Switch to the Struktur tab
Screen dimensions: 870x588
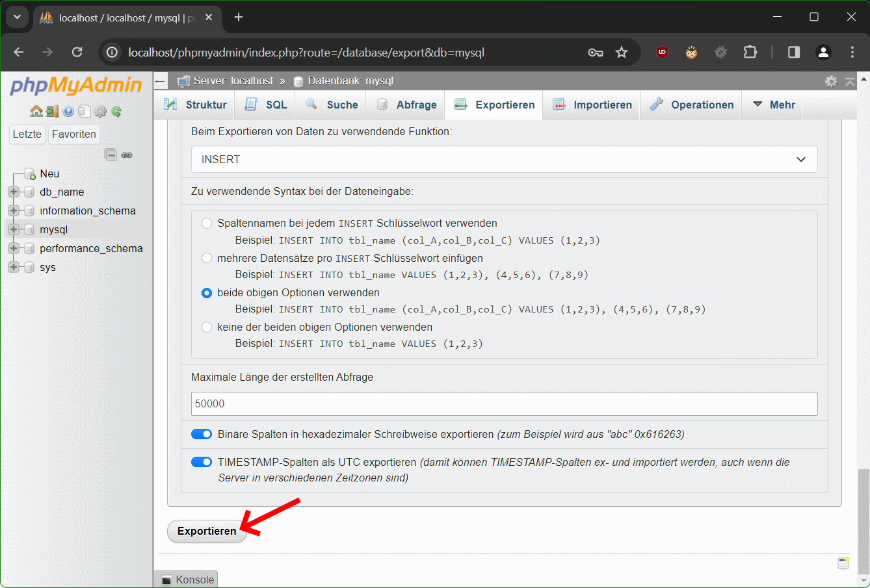click(196, 105)
